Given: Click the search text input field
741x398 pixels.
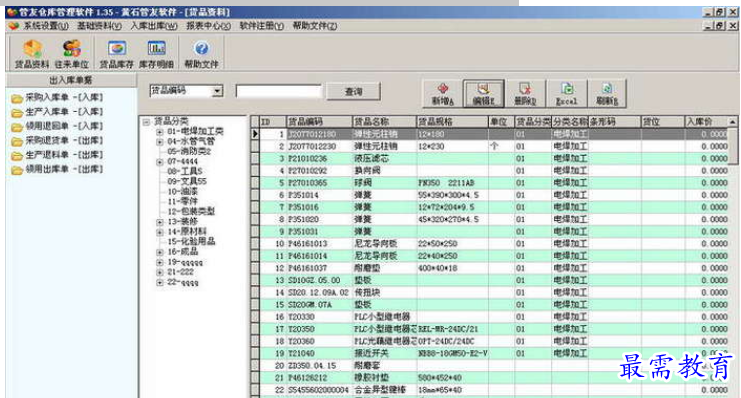Looking at the screenshot, I should point(279,91).
